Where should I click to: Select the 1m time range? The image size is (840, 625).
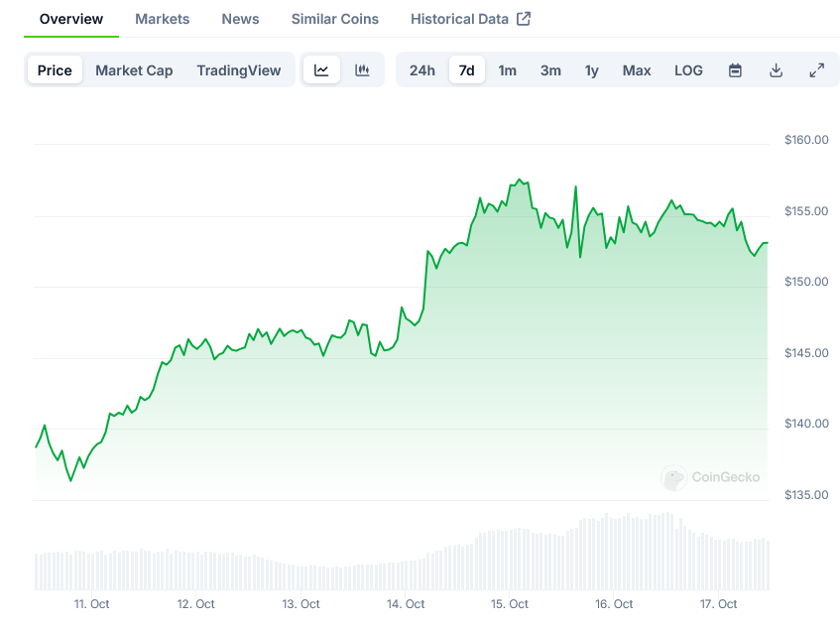(507, 70)
